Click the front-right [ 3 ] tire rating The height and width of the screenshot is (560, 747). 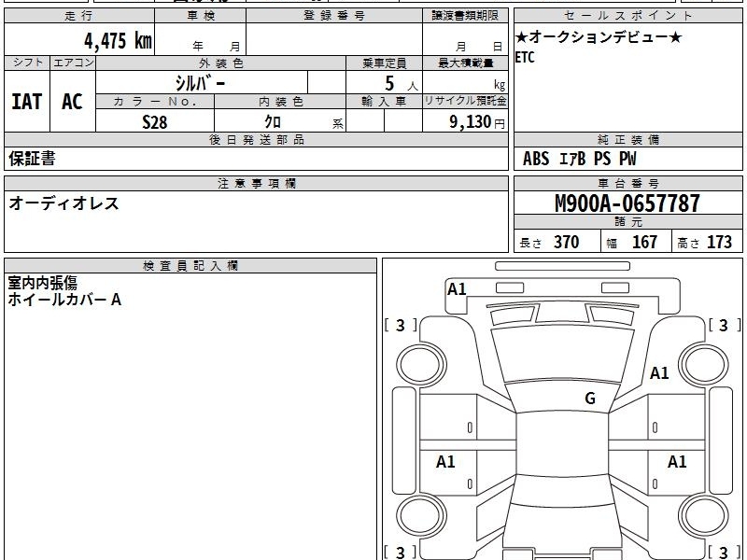click(725, 325)
